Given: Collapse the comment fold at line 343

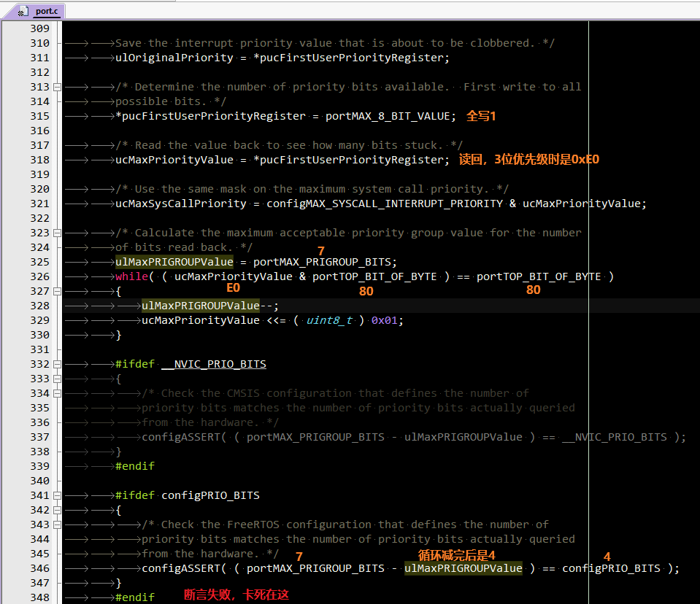Looking at the screenshot, I should point(57,524).
